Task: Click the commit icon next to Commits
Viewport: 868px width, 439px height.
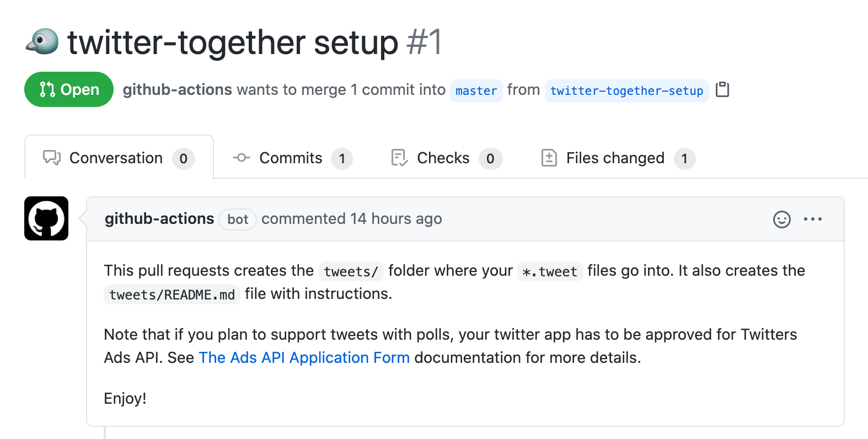Action: 241,158
